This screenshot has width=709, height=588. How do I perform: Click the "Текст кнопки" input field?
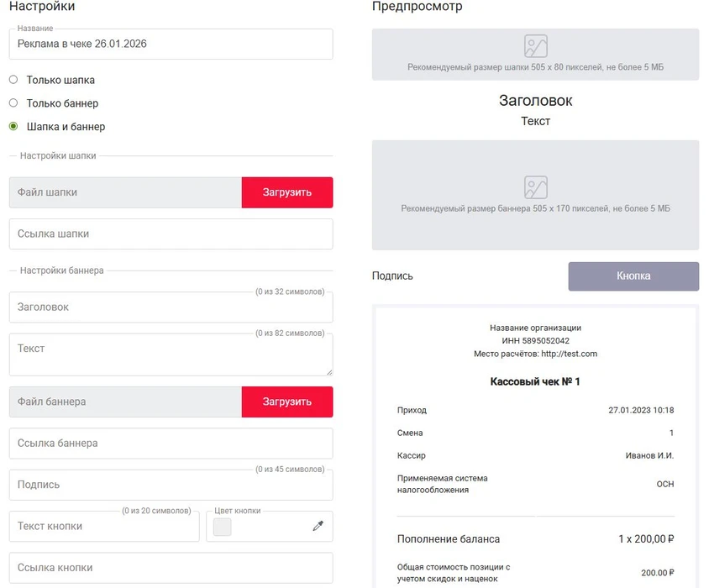pos(104,527)
